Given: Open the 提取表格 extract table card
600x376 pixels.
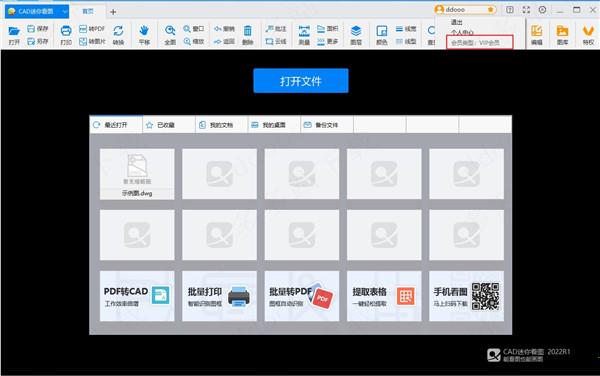Looking at the screenshot, I should pos(384,296).
